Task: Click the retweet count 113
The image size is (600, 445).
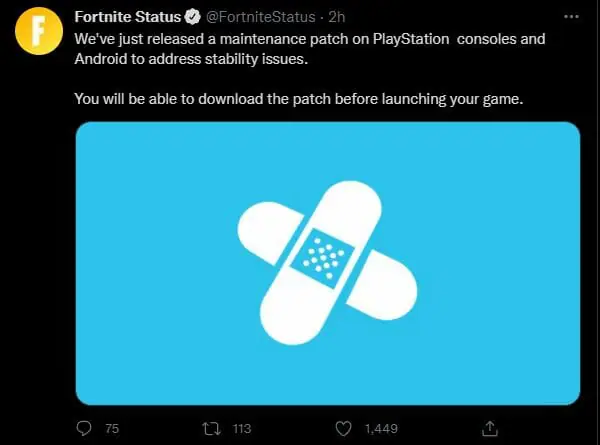Action: [242, 429]
